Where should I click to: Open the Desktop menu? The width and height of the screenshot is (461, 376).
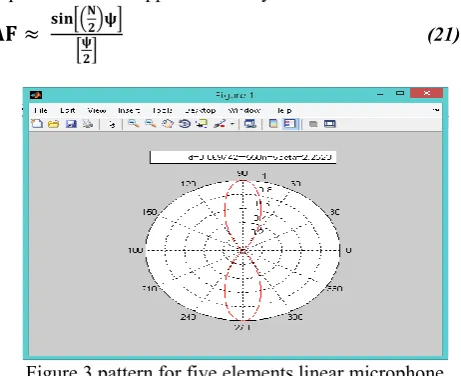click(x=201, y=110)
